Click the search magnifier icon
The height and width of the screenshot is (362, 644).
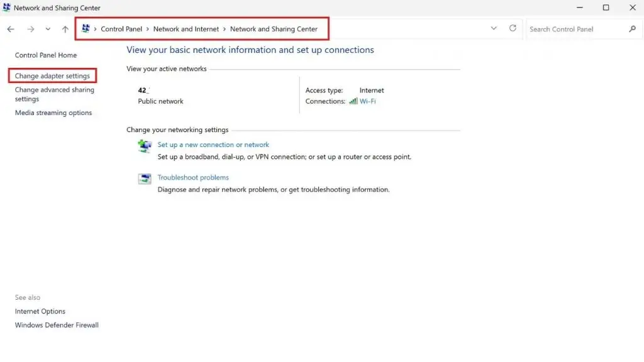632,29
